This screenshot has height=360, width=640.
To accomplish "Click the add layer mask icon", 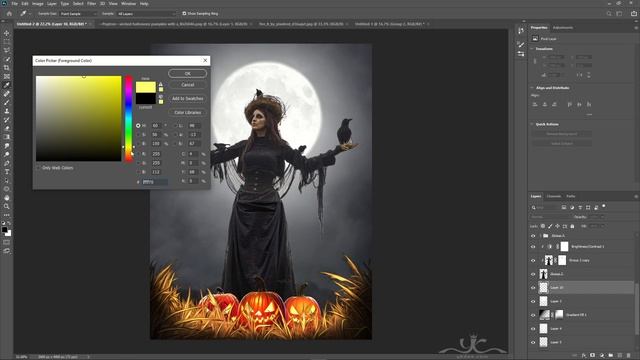I will pyautogui.click(x=593, y=356).
